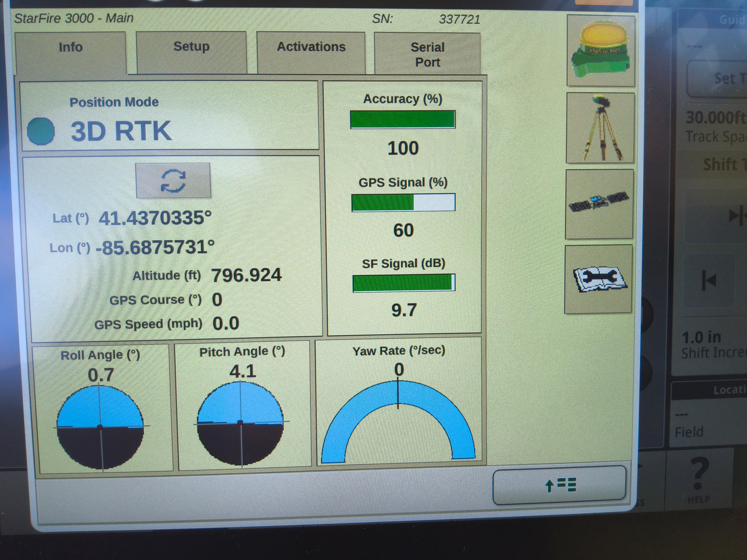Tap the menu list button at bottom
The width and height of the screenshot is (747, 560).
(560, 485)
